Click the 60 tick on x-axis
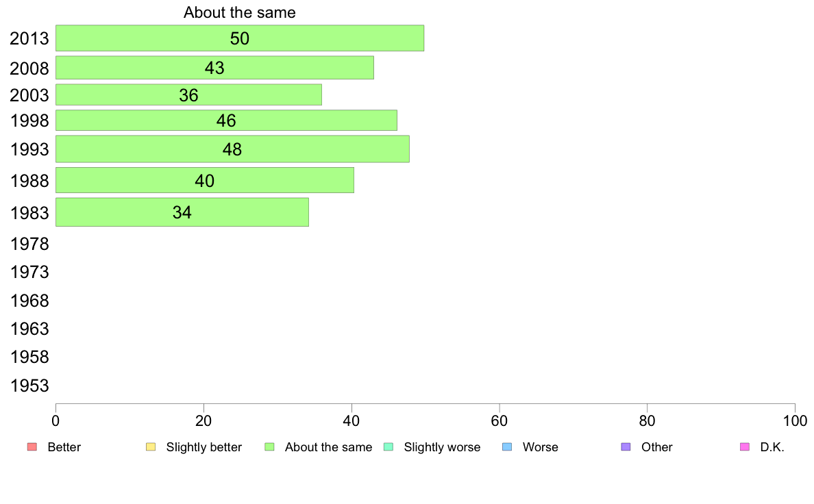Viewport: 814px width, 504px height. pos(500,420)
